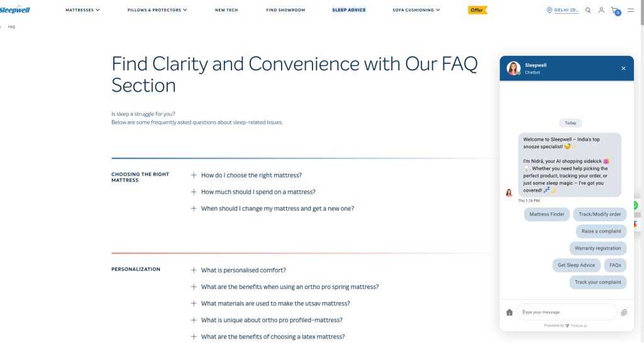Open the shopping cart icon
The width and height of the screenshot is (644, 343).
(616, 11)
